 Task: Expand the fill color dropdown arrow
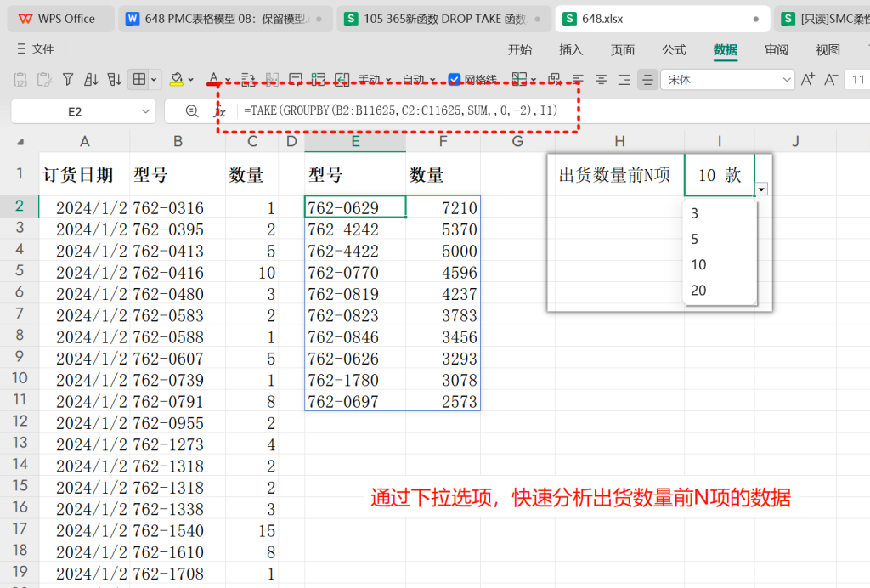coord(190,80)
